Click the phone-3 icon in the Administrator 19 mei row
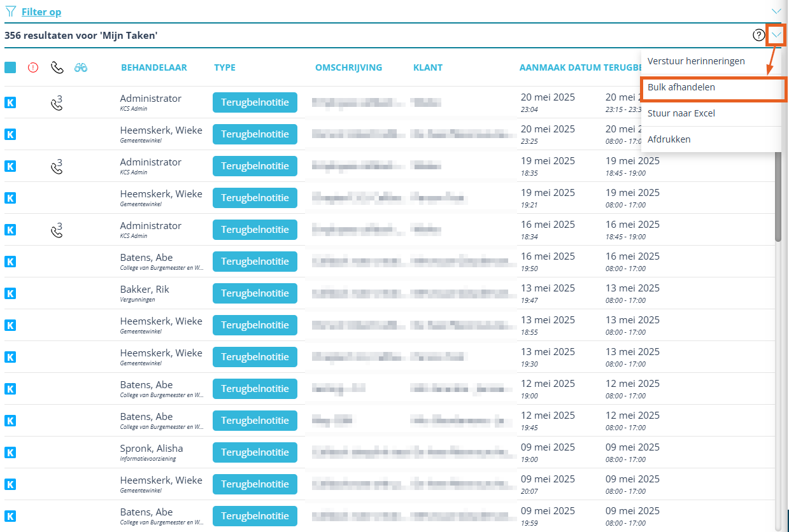Screen dimensions: 789x532 [x=57, y=167]
